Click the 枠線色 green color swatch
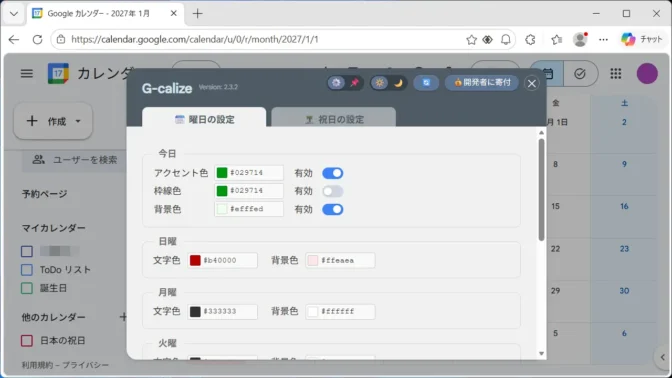672x378 pixels. pos(222,191)
